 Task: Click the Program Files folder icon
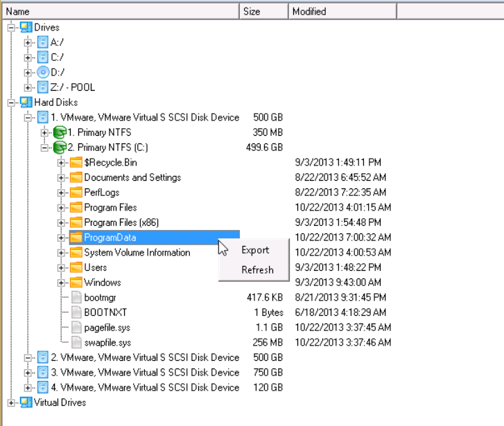[x=76, y=207]
